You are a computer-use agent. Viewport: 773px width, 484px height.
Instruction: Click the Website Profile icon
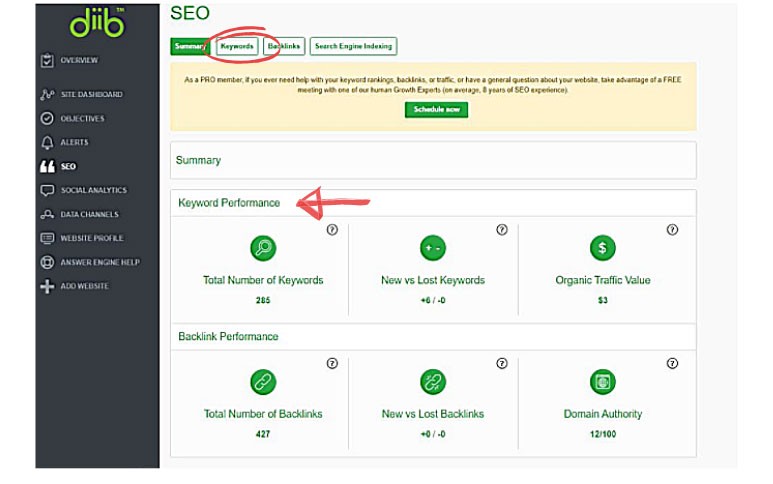pos(47,238)
